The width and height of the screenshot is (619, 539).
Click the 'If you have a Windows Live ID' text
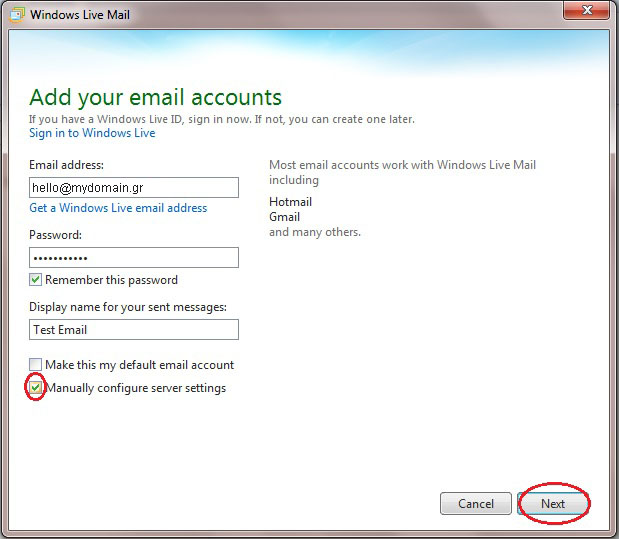tap(222, 119)
